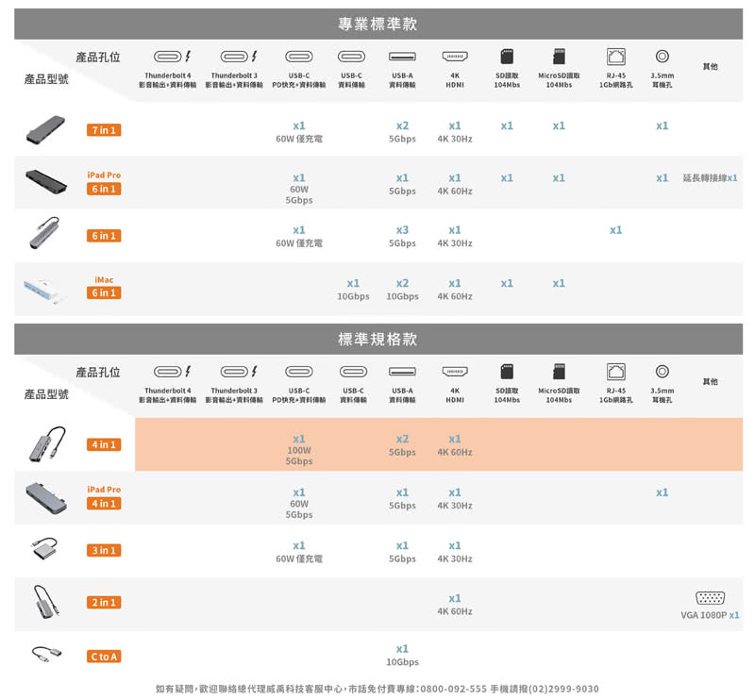Click the orange C to A badge
The width and height of the screenshot is (755, 700).
[103, 656]
